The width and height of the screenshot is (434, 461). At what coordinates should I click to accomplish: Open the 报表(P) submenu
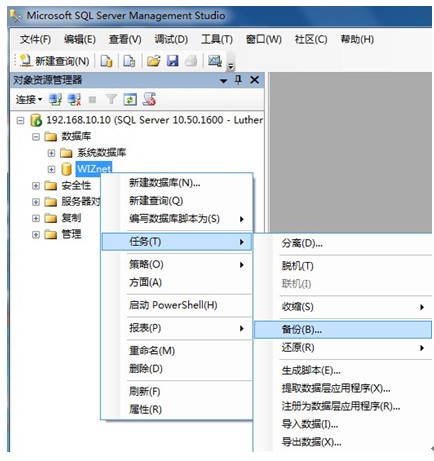(x=177, y=328)
